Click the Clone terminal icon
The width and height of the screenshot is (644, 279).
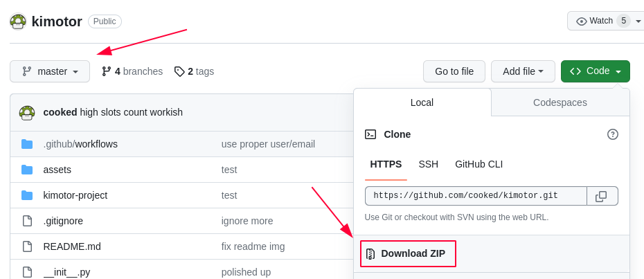click(x=370, y=134)
